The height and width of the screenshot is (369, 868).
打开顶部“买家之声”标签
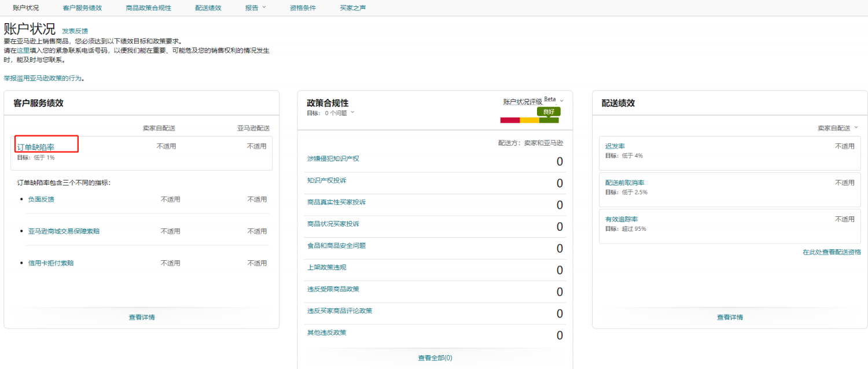(x=352, y=8)
